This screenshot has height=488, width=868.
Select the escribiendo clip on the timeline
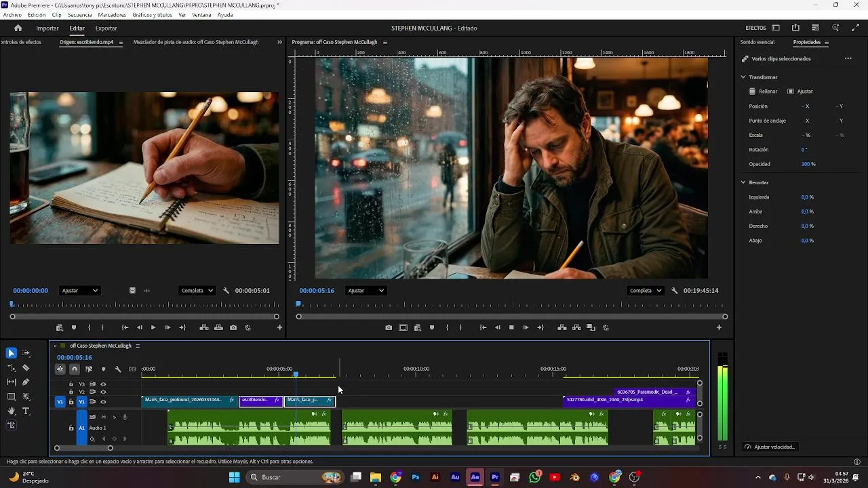click(256, 401)
